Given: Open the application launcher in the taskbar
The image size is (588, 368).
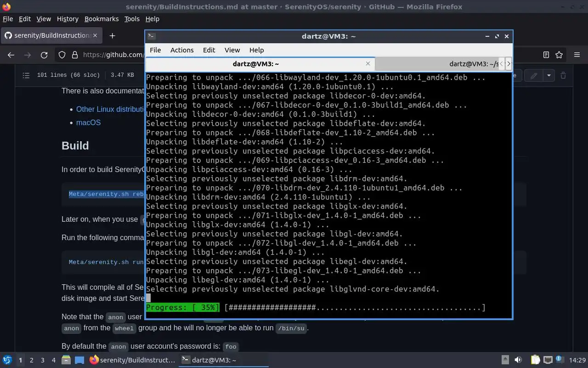Looking at the screenshot, I should point(7,360).
